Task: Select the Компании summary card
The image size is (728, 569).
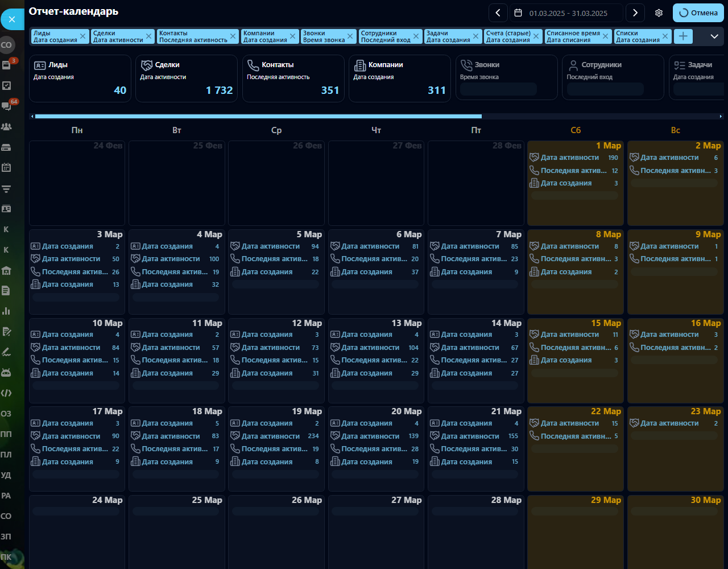Action: [x=400, y=79]
